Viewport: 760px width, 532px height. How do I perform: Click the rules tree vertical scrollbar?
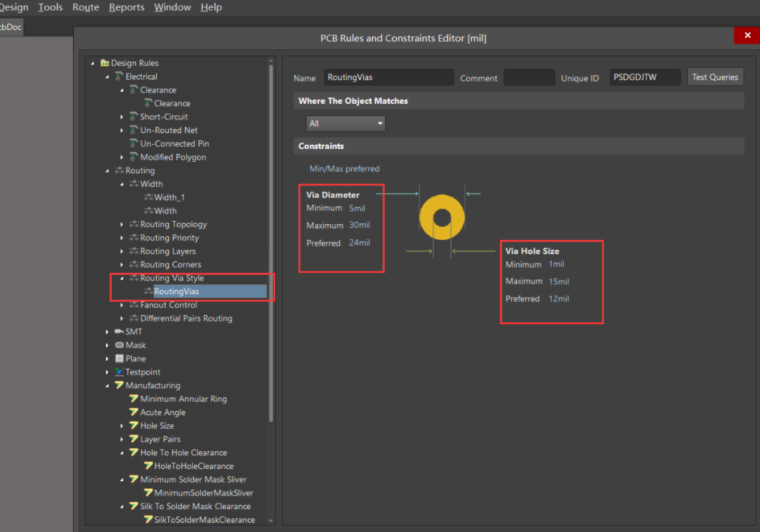pos(271,242)
